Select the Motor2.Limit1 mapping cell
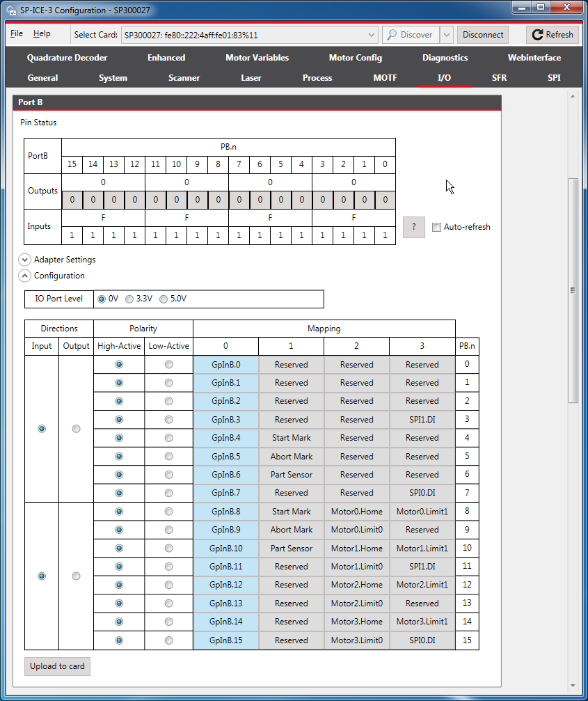This screenshot has height=701, width=588. (x=422, y=585)
